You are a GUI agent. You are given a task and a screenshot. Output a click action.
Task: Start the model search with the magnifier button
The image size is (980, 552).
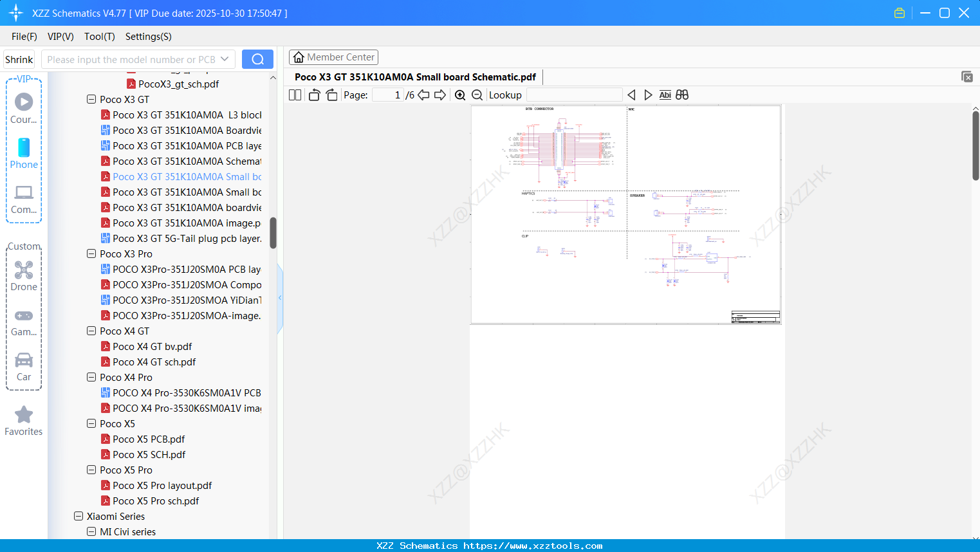tap(257, 59)
